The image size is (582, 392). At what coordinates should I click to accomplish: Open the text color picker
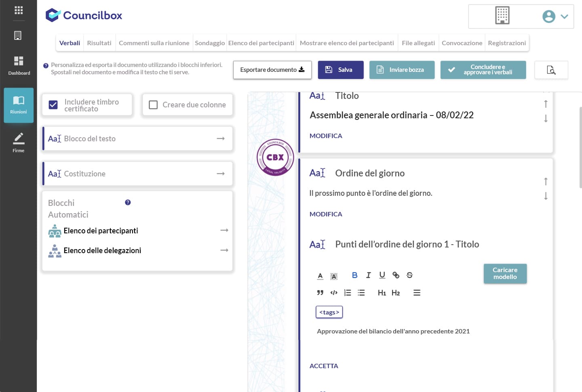click(x=320, y=276)
